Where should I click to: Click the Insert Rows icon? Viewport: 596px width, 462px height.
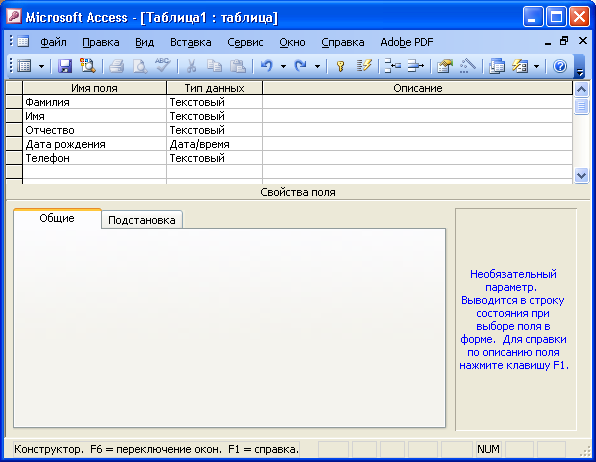tap(393, 66)
